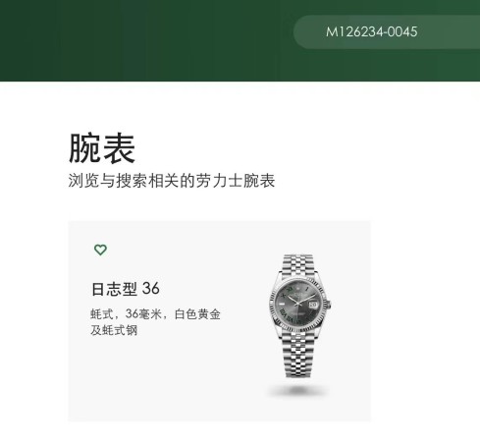Click the number 36 in the model name
The width and height of the screenshot is (480, 448).
pos(151,289)
